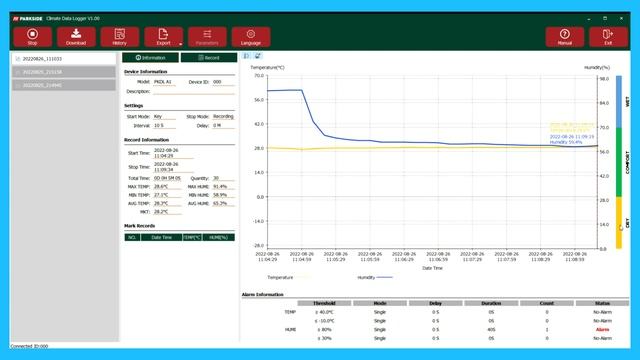Click the Date Time column header in Mark Records

(162, 238)
